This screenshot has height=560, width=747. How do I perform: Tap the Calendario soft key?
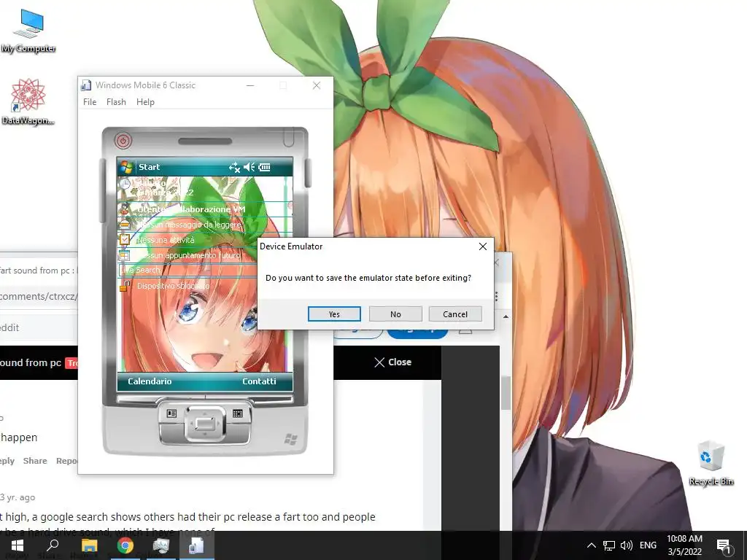tap(150, 381)
